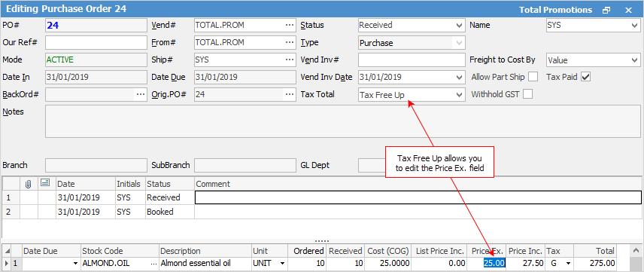The image size is (644, 272).
Task: Click into the Notes text area
Action: point(342,121)
